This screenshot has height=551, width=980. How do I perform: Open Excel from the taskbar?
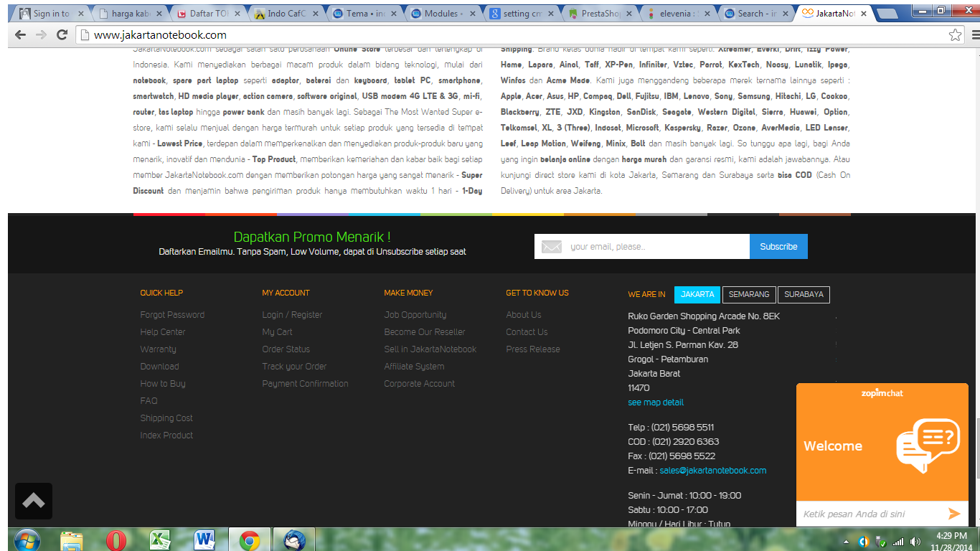pos(159,540)
